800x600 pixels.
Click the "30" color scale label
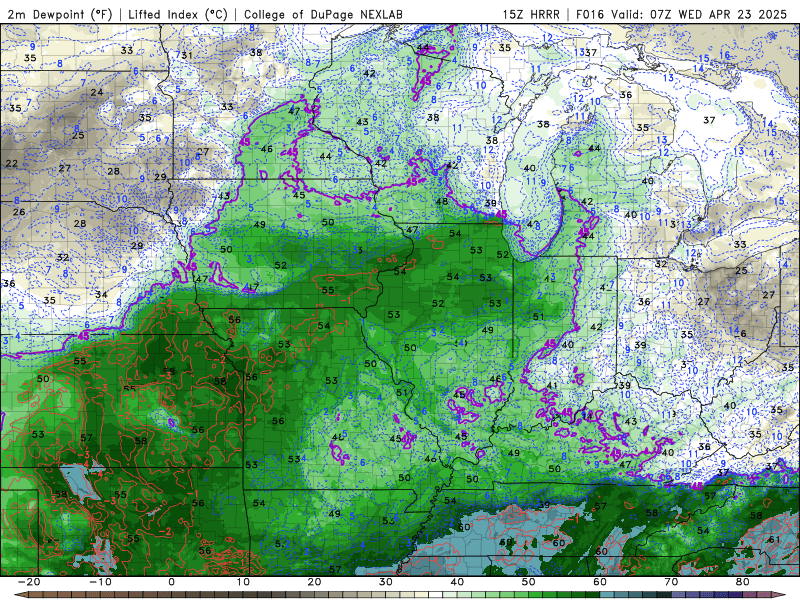pos(386,582)
